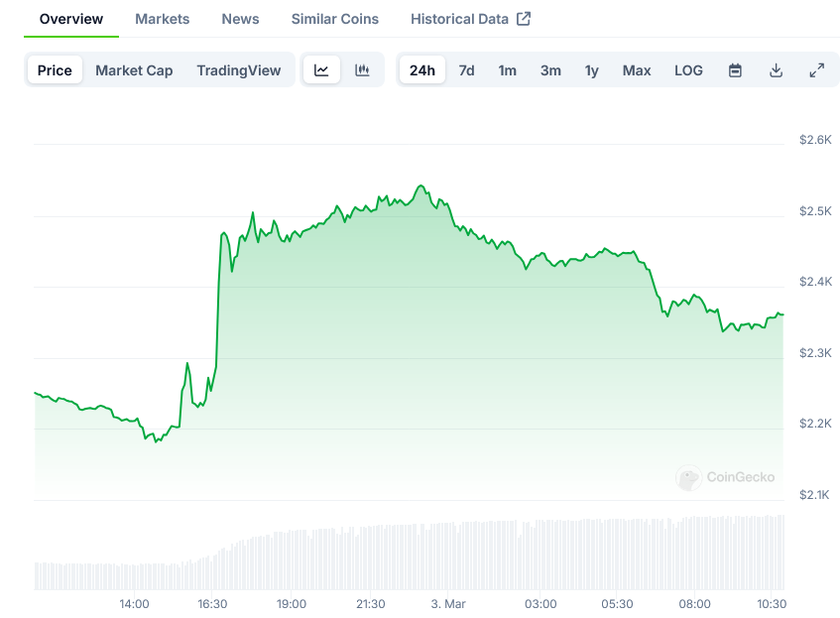The width and height of the screenshot is (840, 618).
Task: Click the 03:00 time axis label
Action: point(540,604)
